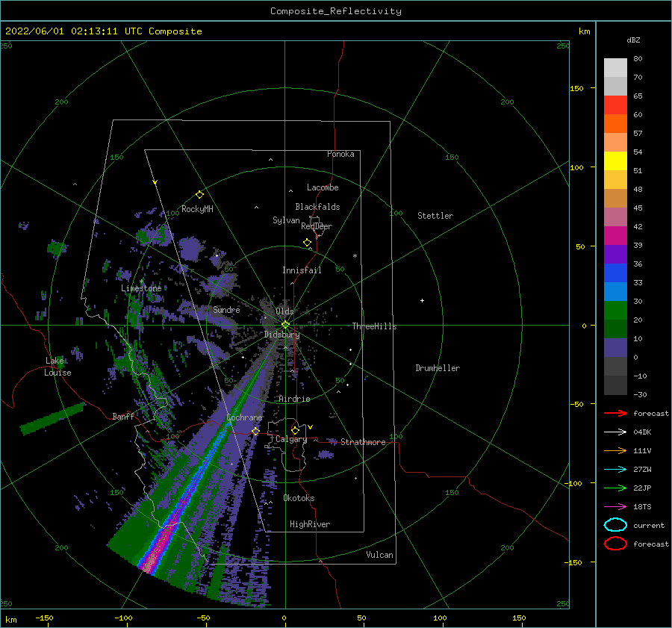The height and width of the screenshot is (628, 672).
Task: Click the Ponoka label
Action: (340, 154)
